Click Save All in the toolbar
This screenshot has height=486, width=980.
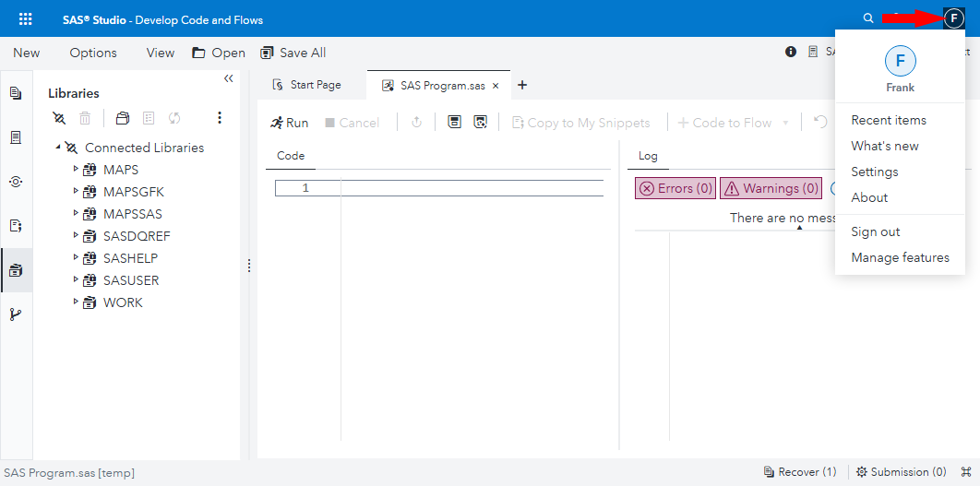pyautogui.click(x=293, y=53)
